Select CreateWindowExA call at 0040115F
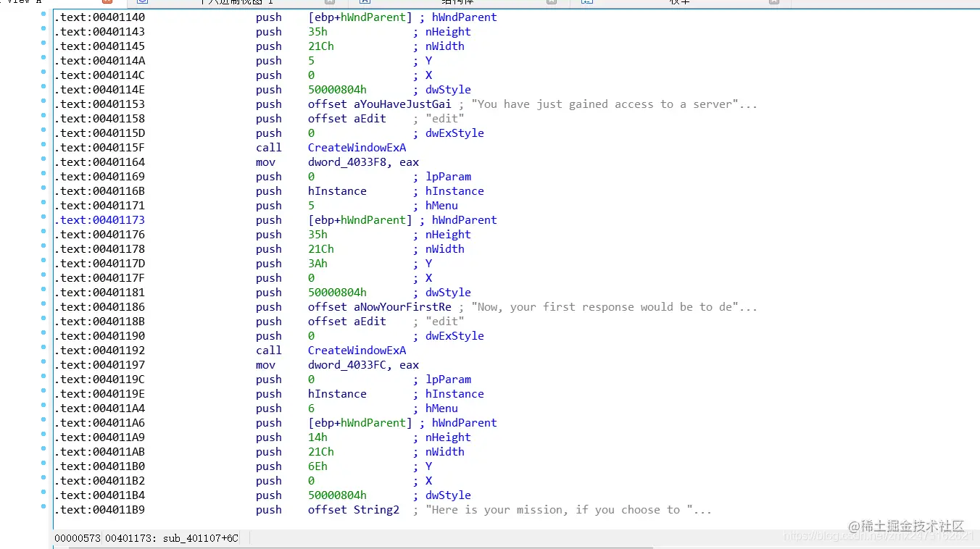Screen dimensions: 980x549 (x=357, y=148)
